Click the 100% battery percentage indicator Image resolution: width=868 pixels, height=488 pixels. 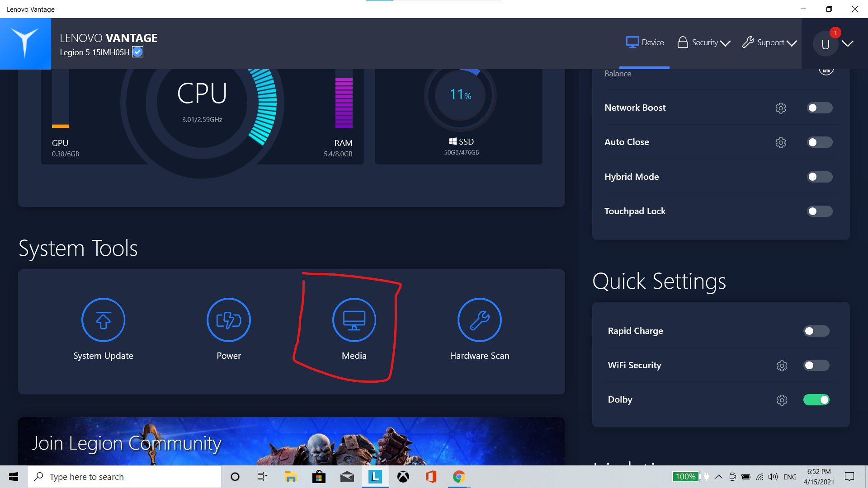(685, 477)
